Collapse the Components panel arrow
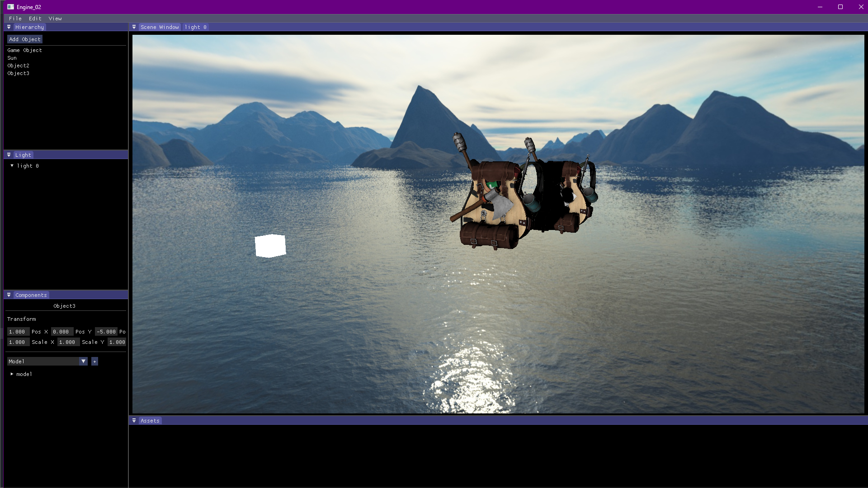This screenshot has height=488, width=868. tap(9, 295)
